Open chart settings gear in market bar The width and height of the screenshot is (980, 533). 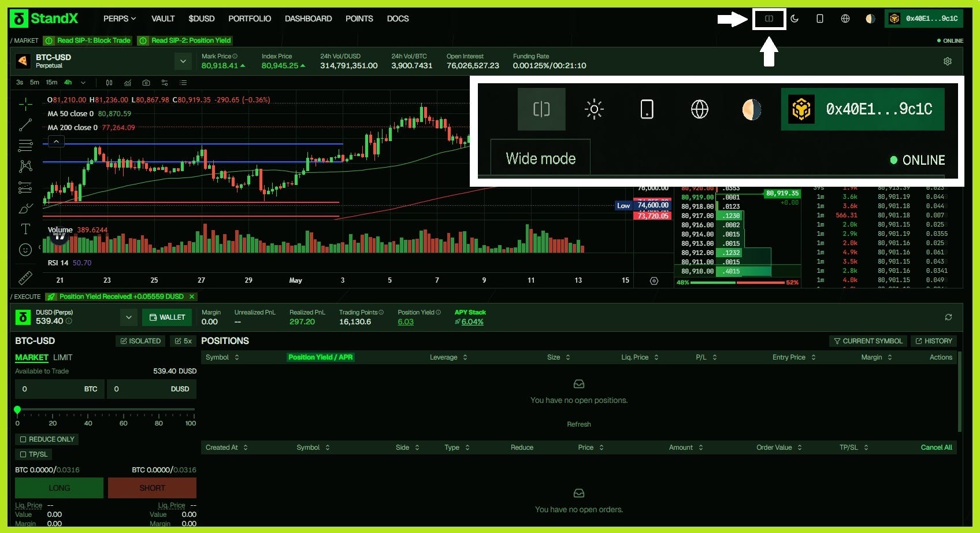point(948,61)
